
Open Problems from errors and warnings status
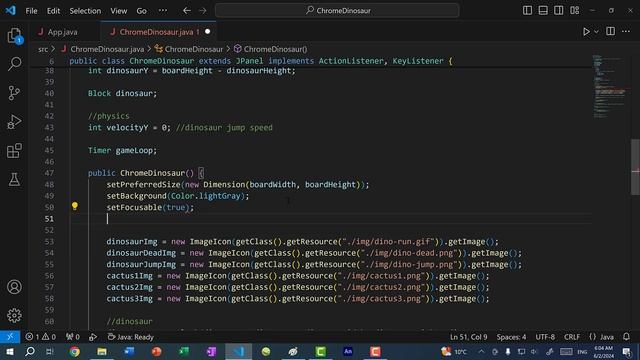point(40,337)
